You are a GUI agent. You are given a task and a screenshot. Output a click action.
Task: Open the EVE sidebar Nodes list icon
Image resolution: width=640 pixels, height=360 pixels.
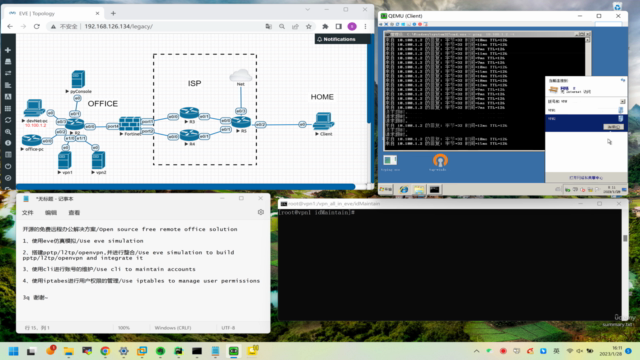click(8, 62)
